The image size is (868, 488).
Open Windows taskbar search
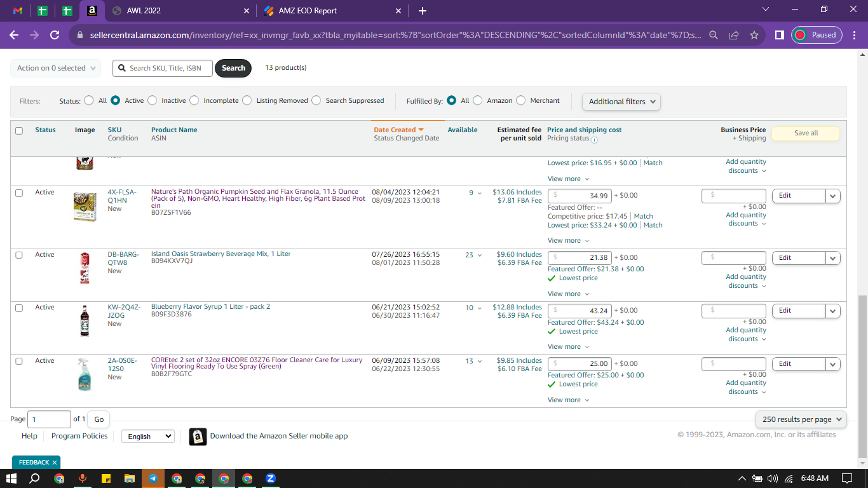(x=35, y=478)
